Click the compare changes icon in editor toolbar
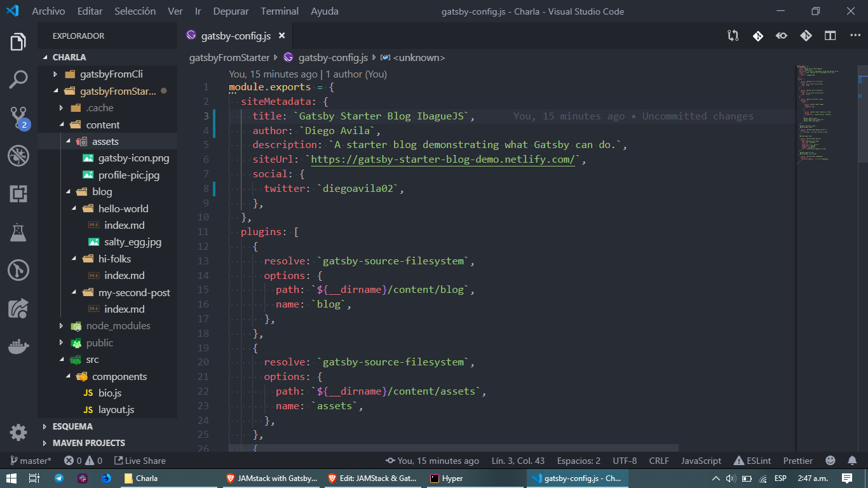The width and height of the screenshot is (868, 488). click(733, 36)
